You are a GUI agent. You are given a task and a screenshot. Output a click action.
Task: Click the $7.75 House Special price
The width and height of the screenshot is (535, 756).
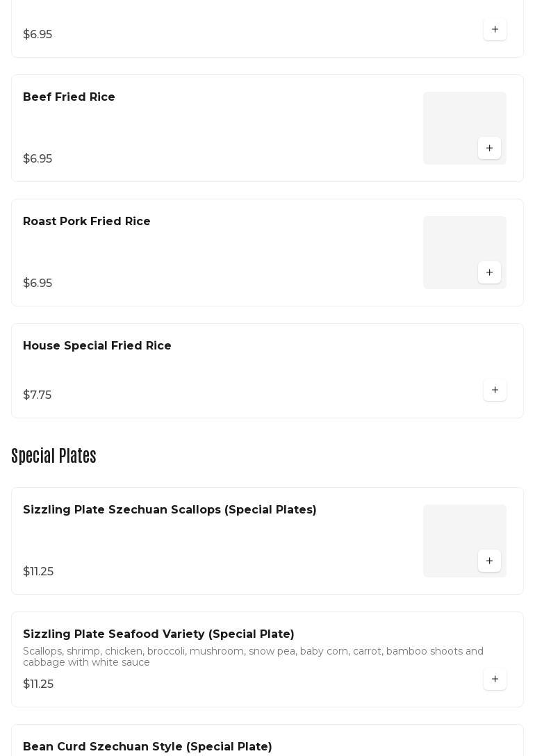click(37, 395)
